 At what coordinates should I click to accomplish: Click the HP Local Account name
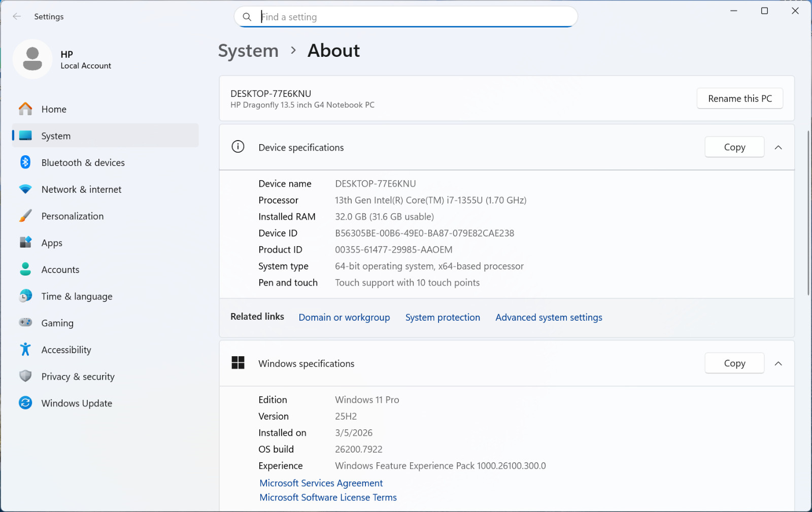(x=86, y=59)
